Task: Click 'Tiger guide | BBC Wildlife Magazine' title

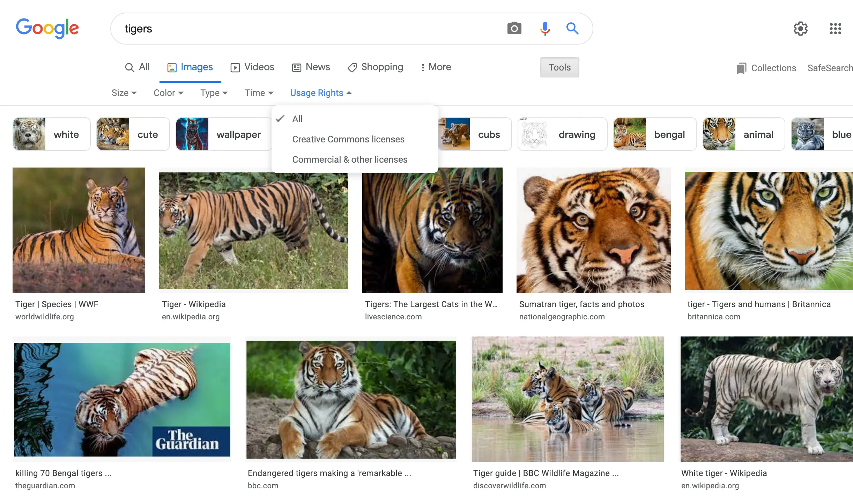Action: click(x=546, y=473)
